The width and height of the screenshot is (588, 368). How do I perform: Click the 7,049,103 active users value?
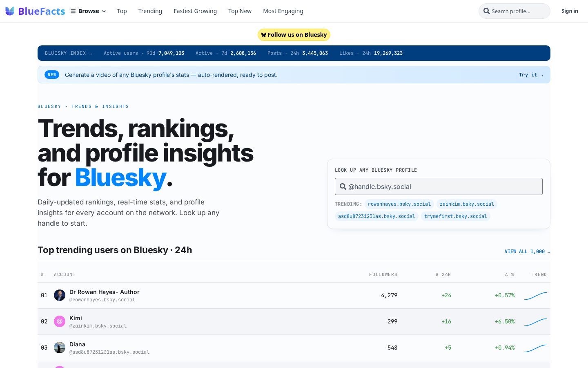tap(171, 53)
